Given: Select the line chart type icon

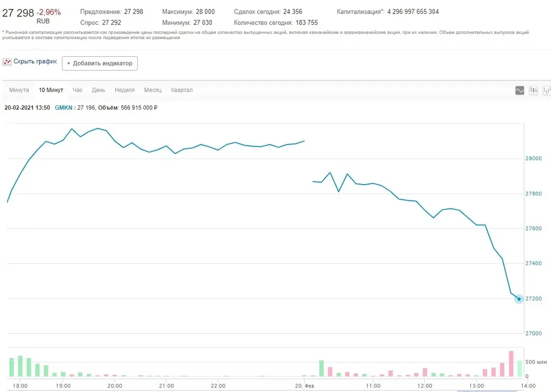Looking at the screenshot, I should pyautogui.click(x=520, y=90).
